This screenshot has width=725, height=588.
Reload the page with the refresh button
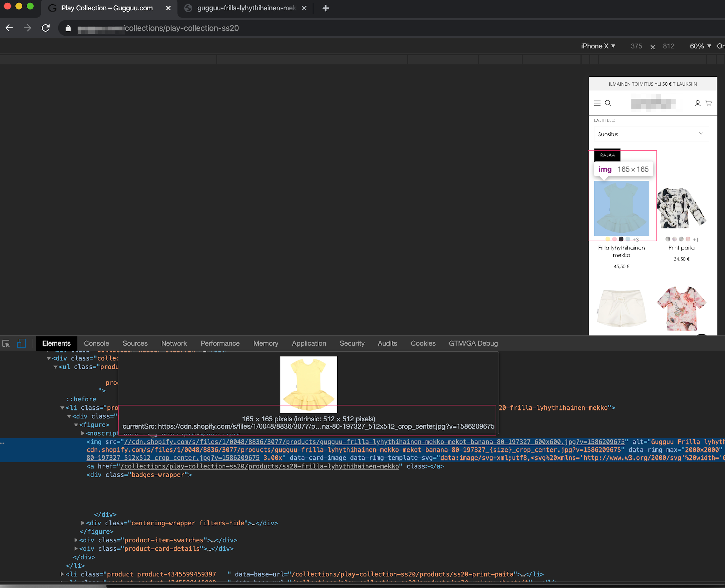click(x=46, y=28)
